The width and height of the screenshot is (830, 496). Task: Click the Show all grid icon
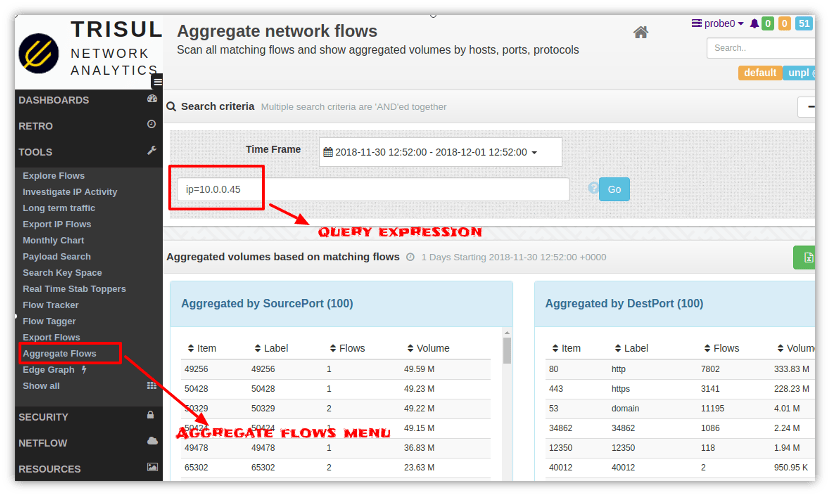[151, 385]
